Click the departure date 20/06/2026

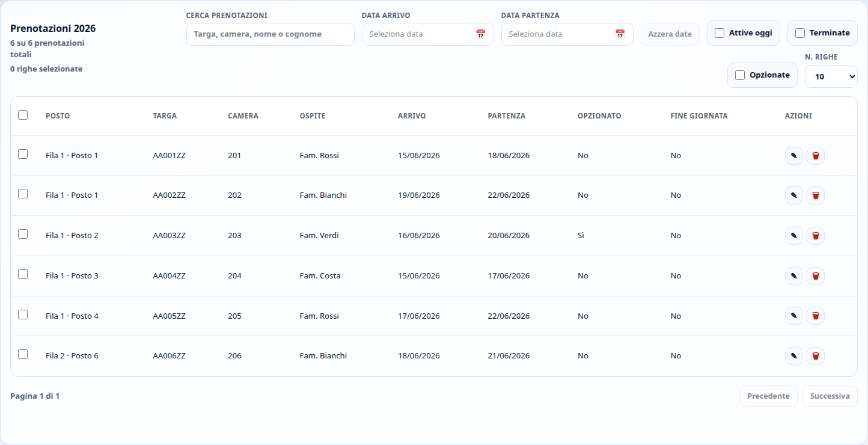(x=509, y=236)
